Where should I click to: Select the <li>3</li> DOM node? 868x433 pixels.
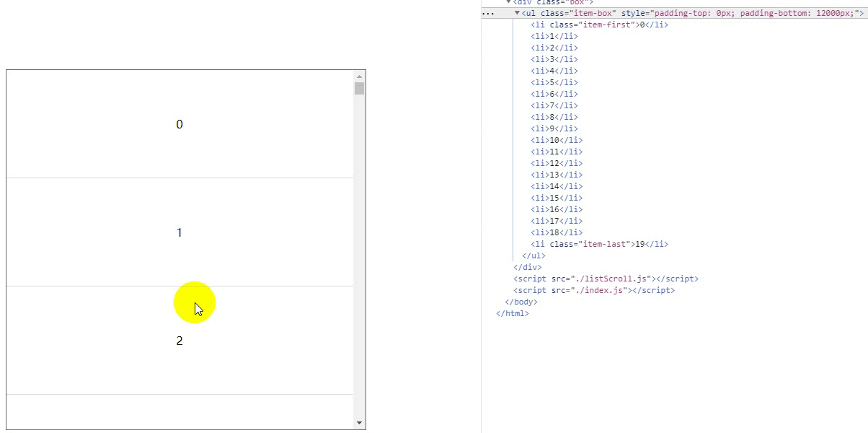[554, 59]
